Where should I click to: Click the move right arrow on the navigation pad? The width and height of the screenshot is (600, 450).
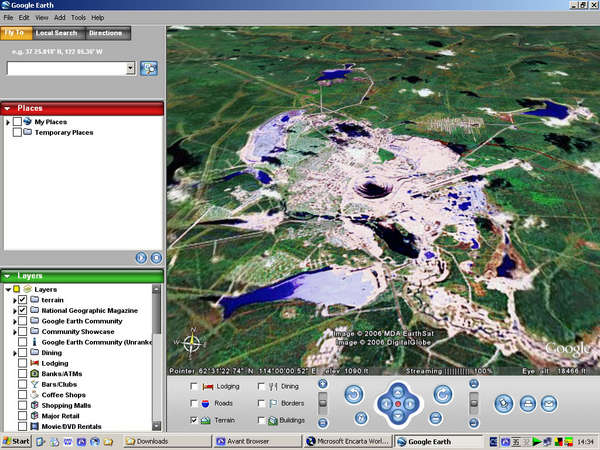pos(410,404)
